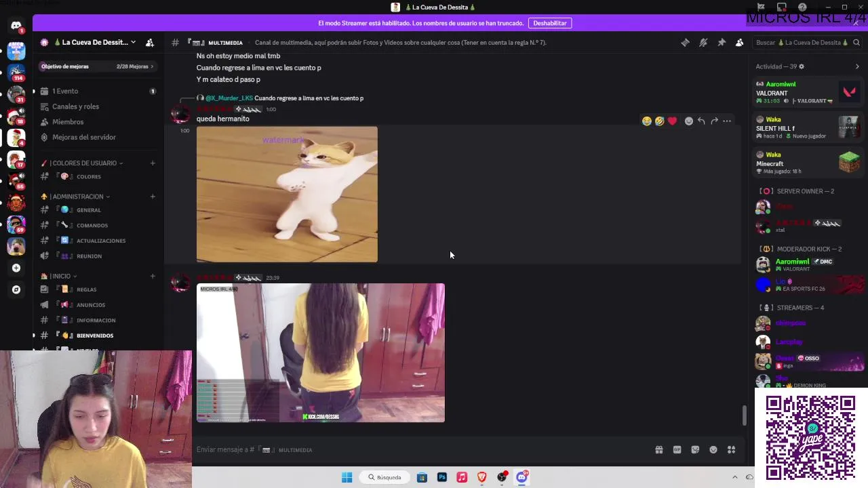Add a channel to ADMINISTRACION category
This screenshot has height=488, width=868.
(153, 197)
